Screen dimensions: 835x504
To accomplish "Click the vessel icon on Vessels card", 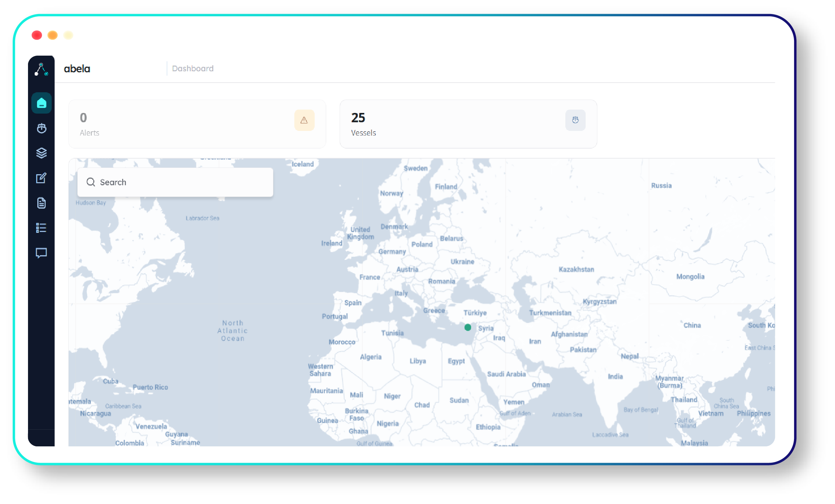I will click(575, 120).
